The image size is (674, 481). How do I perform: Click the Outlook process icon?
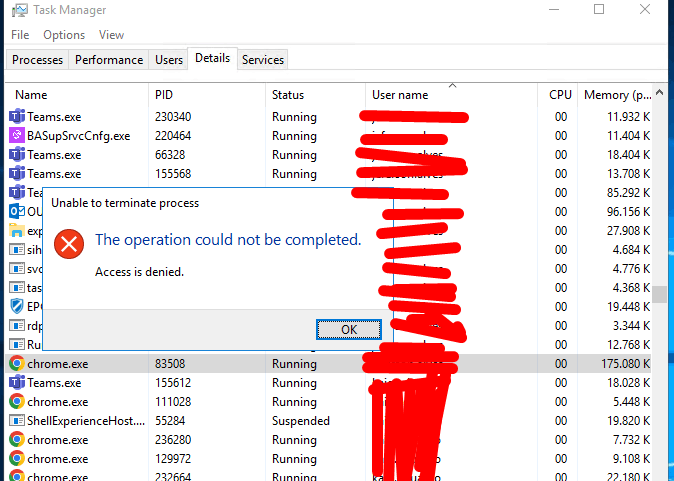pos(17,211)
